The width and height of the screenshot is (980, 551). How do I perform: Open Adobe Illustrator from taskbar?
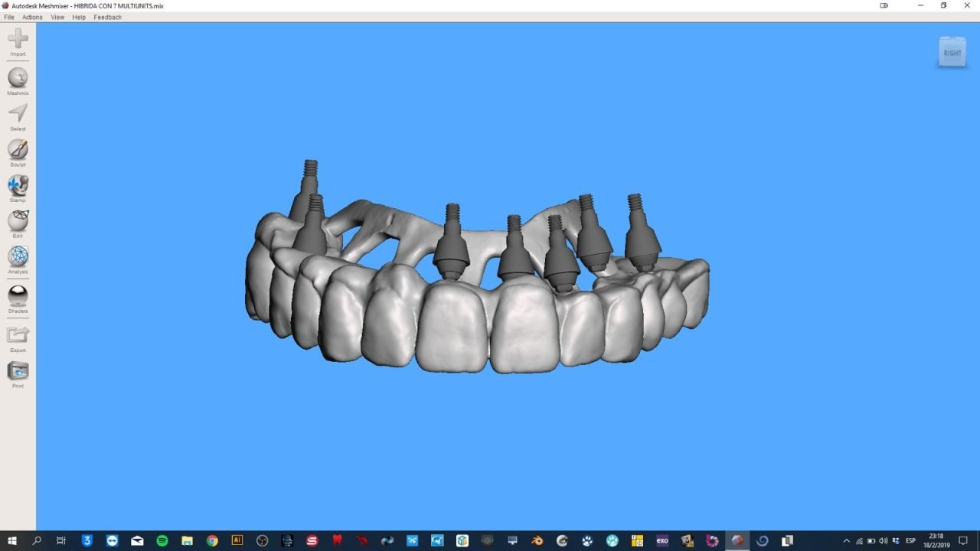click(x=237, y=540)
